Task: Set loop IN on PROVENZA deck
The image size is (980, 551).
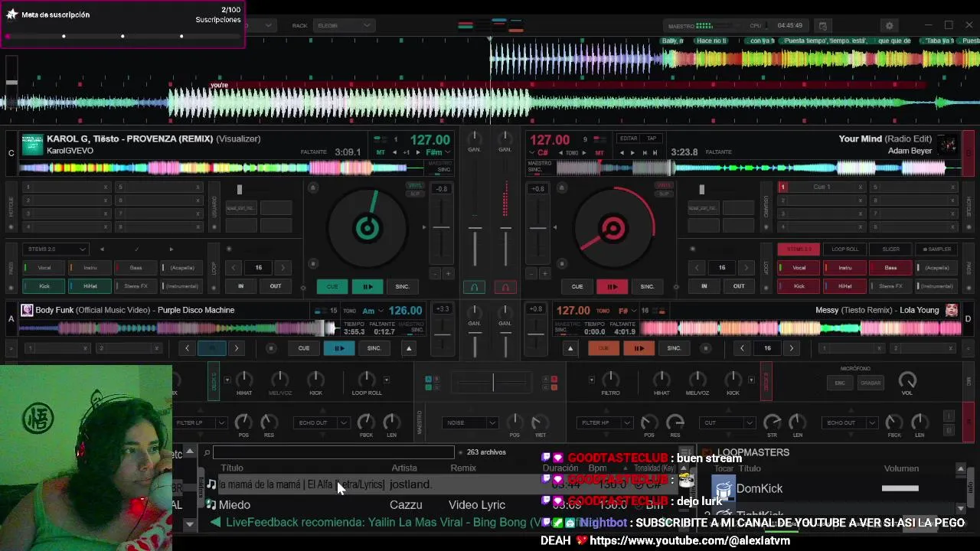Action: (240, 286)
